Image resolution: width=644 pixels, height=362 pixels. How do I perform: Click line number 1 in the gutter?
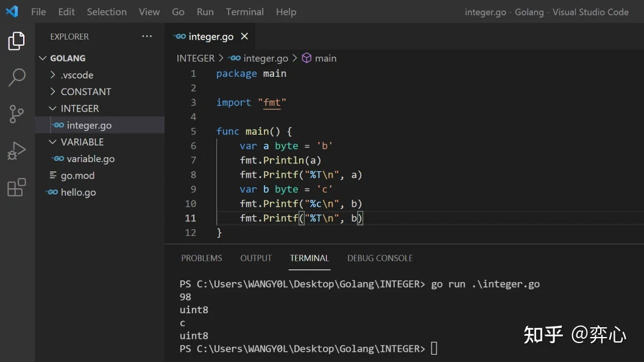pos(193,74)
